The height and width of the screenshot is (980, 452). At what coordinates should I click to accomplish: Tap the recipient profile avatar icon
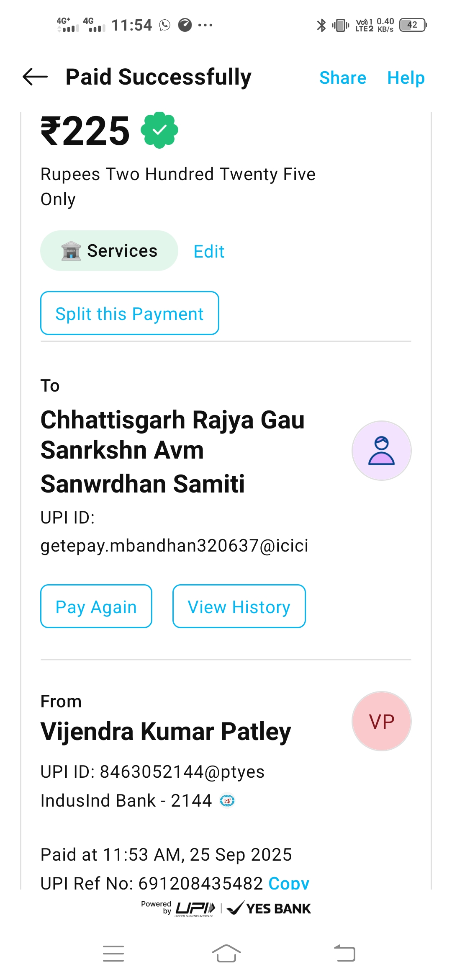point(381,451)
